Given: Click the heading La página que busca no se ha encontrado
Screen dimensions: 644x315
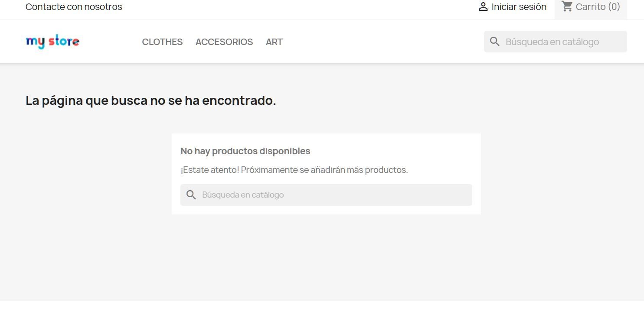Looking at the screenshot, I should (x=151, y=101).
